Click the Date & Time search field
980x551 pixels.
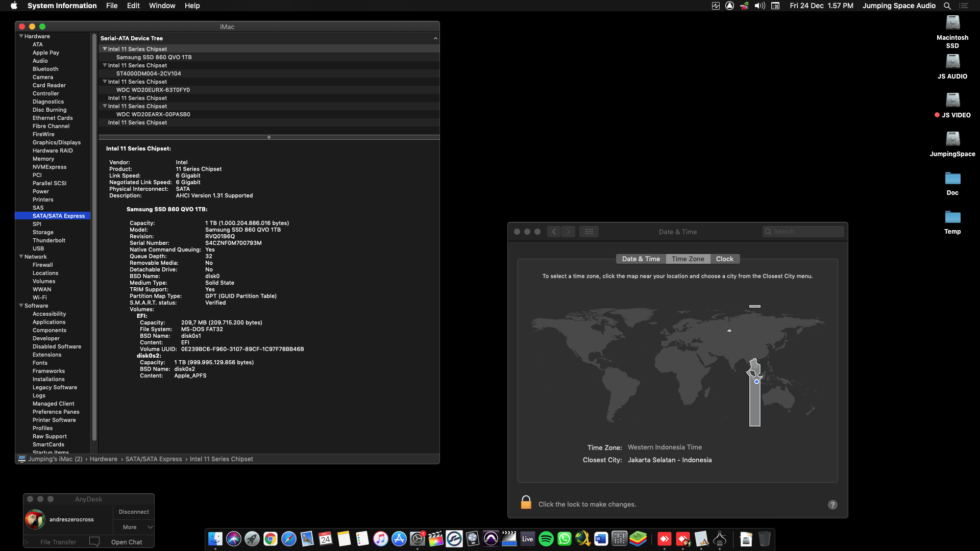806,232
